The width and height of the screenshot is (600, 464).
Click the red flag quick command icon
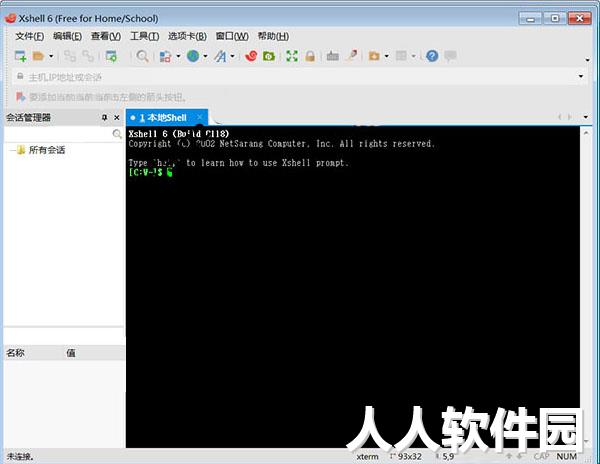(x=20, y=97)
